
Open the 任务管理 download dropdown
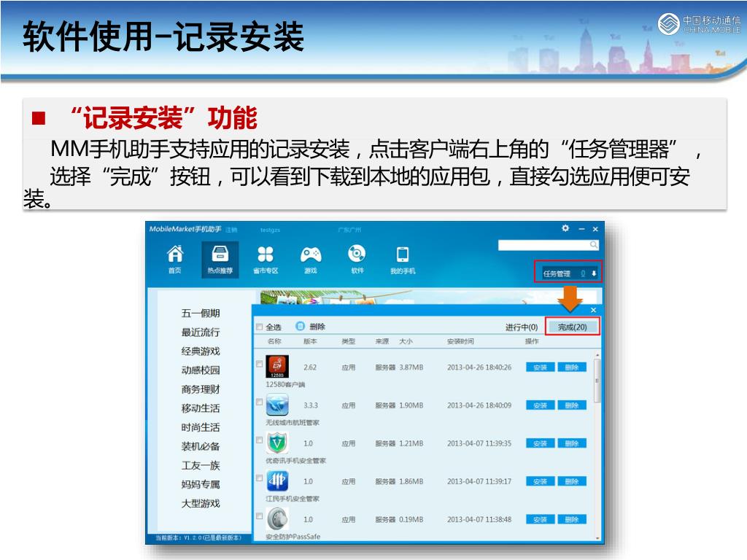click(x=568, y=273)
